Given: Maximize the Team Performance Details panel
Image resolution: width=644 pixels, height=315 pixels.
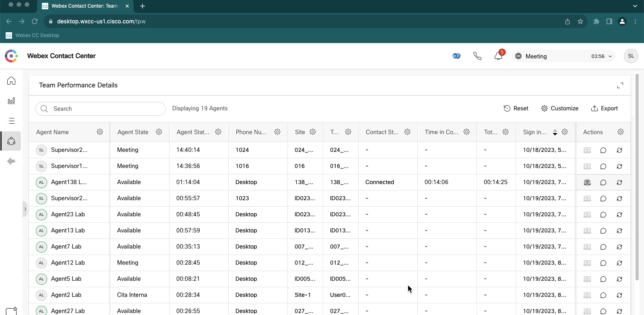Looking at the screenshot, I should pos(620,85).
